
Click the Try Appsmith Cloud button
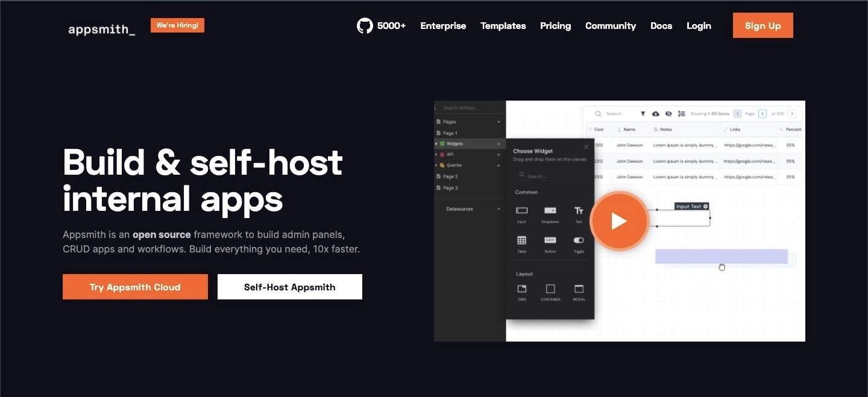[x=135, y=287]
